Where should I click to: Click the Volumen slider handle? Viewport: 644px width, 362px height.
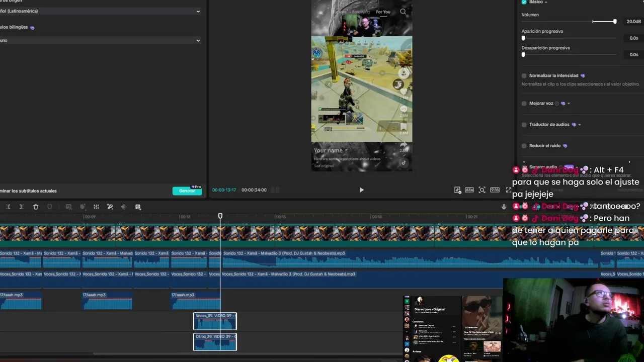coord(614,22)
